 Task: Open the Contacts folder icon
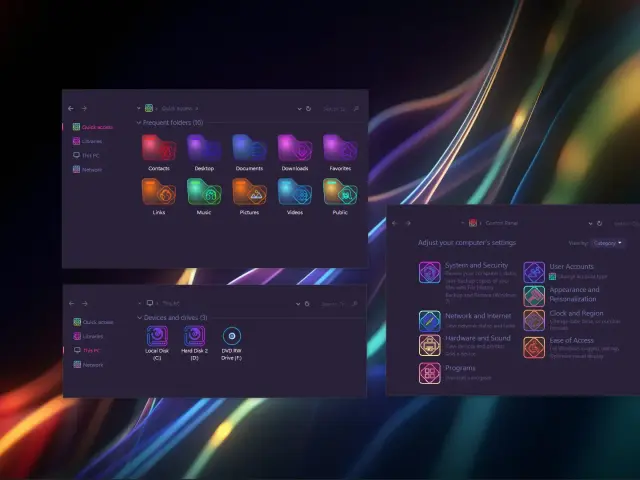[159, 149]
